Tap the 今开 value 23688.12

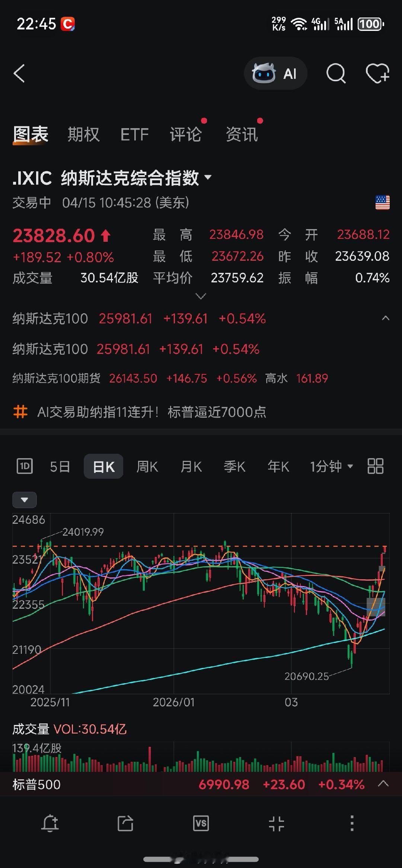(363, 235)
